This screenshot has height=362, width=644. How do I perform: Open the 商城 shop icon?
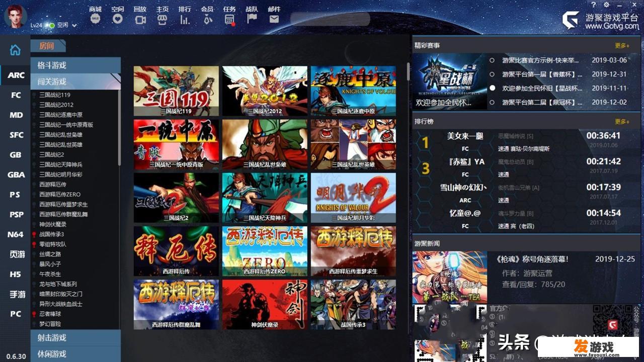pos(95,19)
